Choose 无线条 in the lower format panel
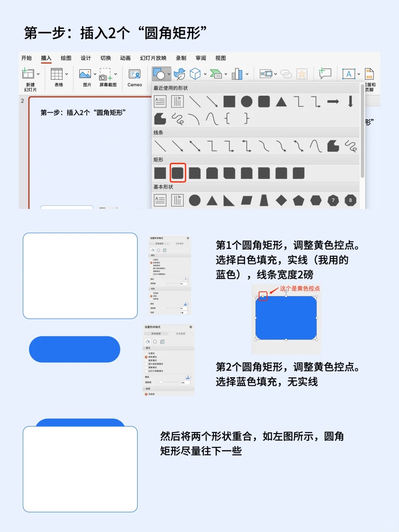This screenshot has width=399, height=532. [x=146, y=394]
